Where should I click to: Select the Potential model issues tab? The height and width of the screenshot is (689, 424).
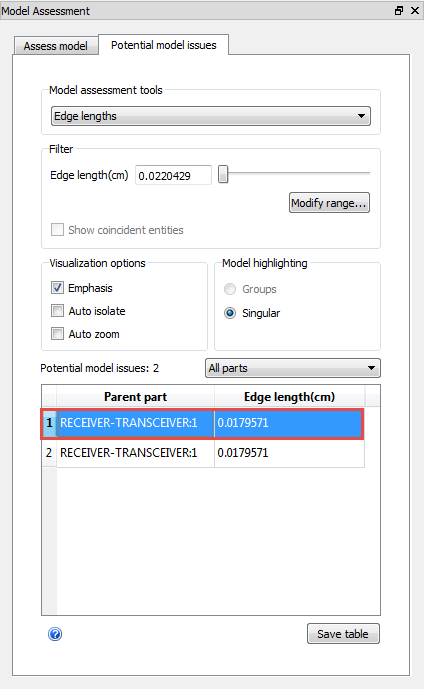[163, 45]
